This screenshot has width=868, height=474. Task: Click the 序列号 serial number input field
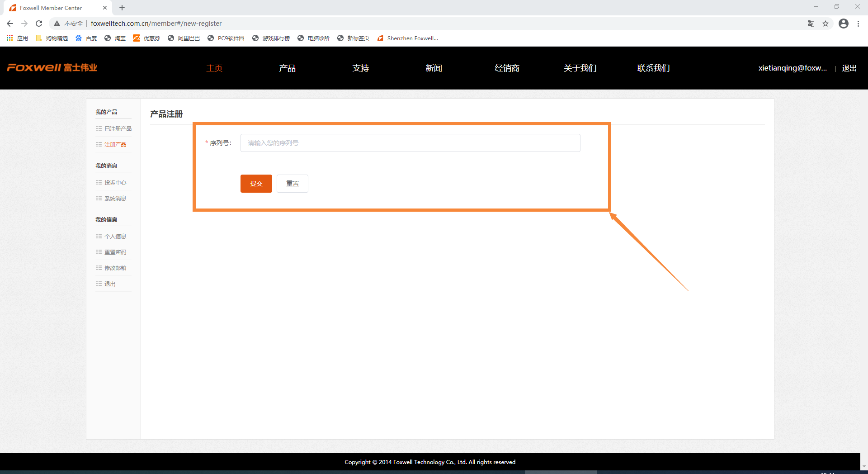410,143
